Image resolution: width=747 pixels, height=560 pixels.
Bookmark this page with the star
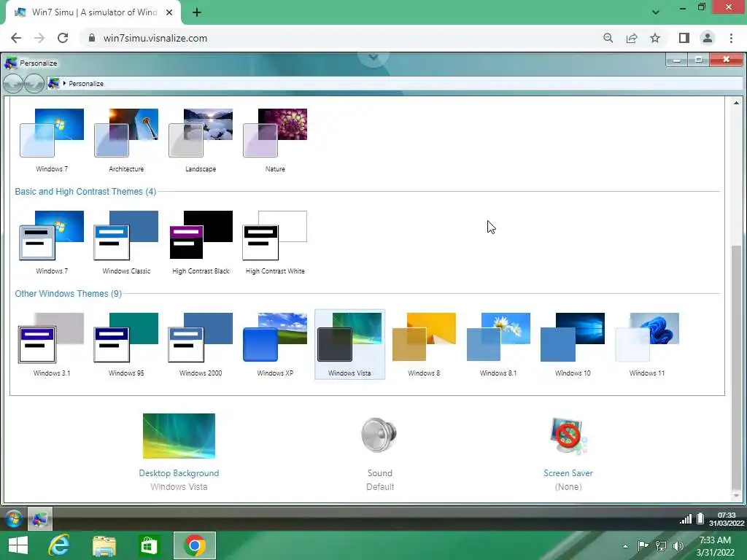tap(655, 38)
